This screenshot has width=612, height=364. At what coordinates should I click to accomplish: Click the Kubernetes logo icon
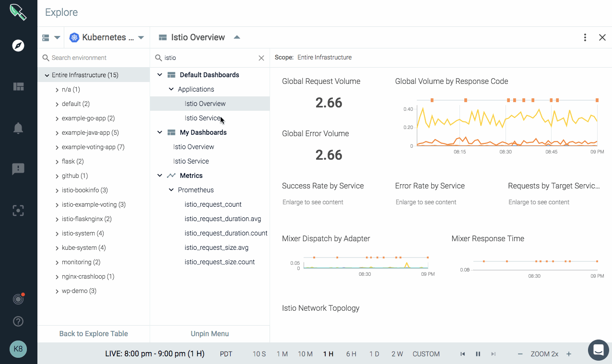pos(74,37)
